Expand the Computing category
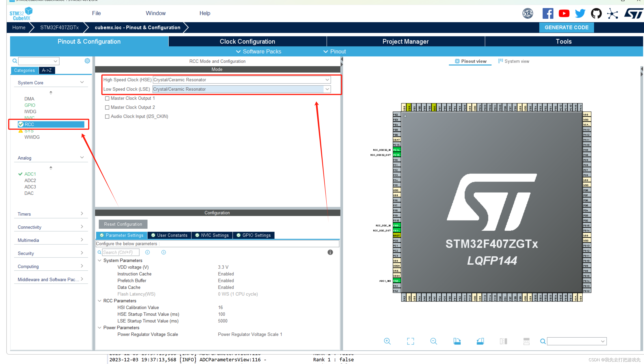 coord(82,266)
